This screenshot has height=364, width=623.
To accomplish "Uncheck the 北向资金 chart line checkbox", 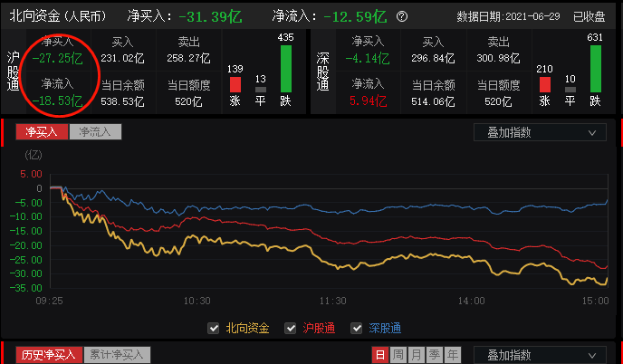I will [214, 328].
